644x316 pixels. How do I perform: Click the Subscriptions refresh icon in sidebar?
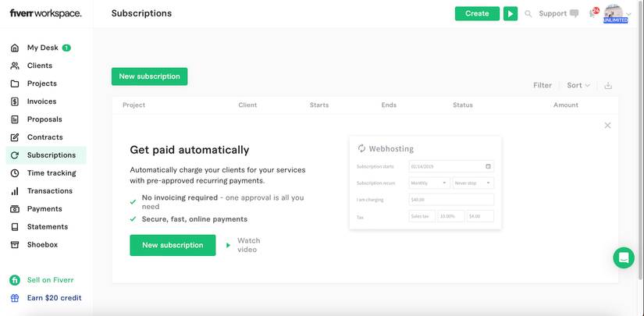click(x=15, y=155)
